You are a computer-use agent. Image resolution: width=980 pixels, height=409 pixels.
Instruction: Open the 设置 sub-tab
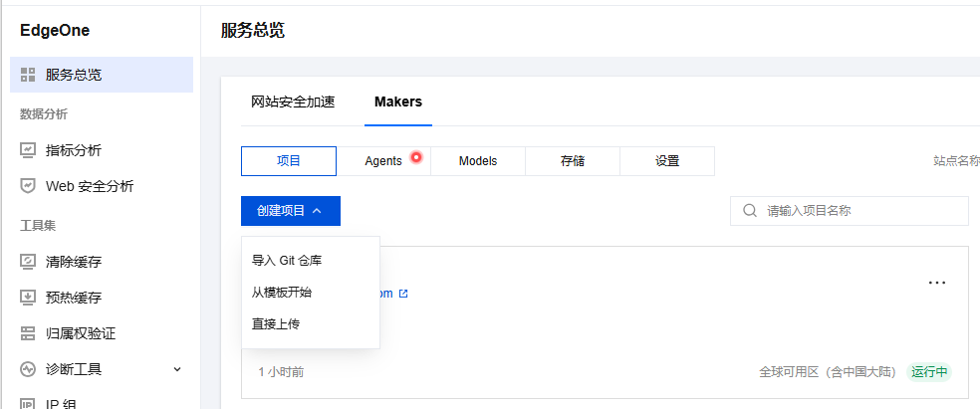[667, 161]
